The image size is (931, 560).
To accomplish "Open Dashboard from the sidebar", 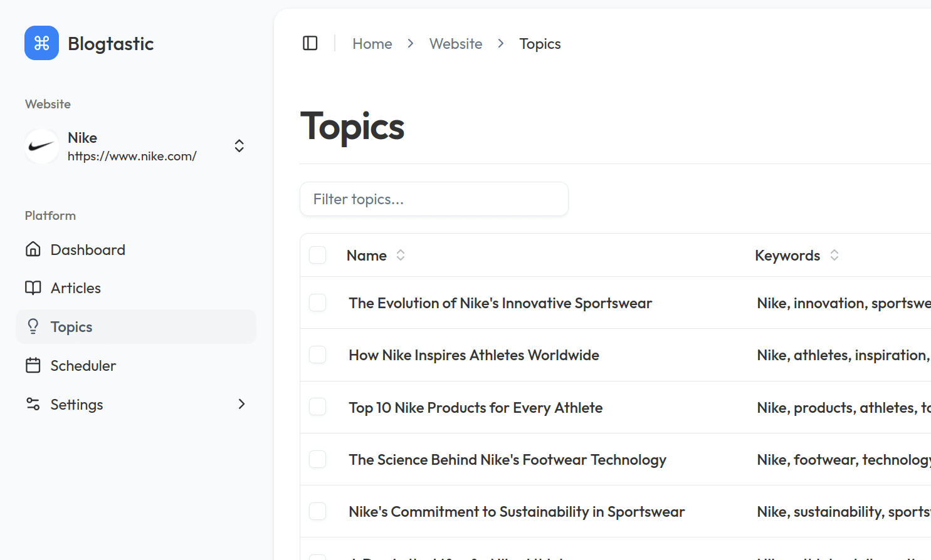I will point(88,249).
